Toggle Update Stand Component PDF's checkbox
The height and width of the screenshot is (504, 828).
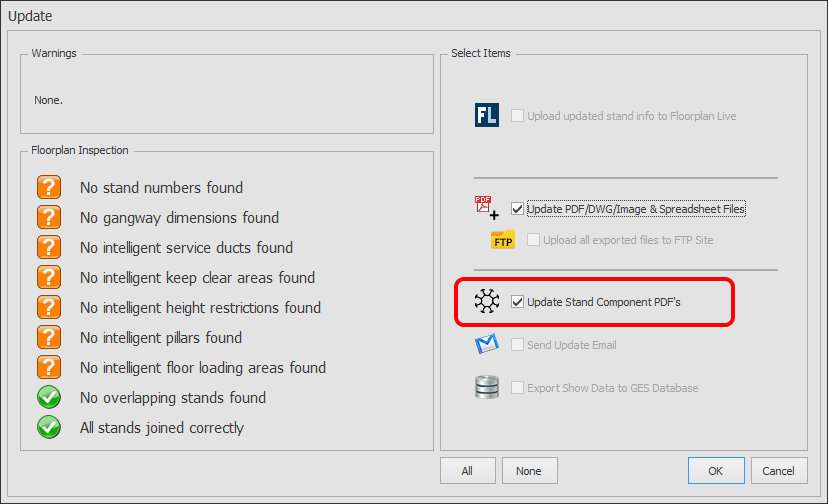coord(518,302)
